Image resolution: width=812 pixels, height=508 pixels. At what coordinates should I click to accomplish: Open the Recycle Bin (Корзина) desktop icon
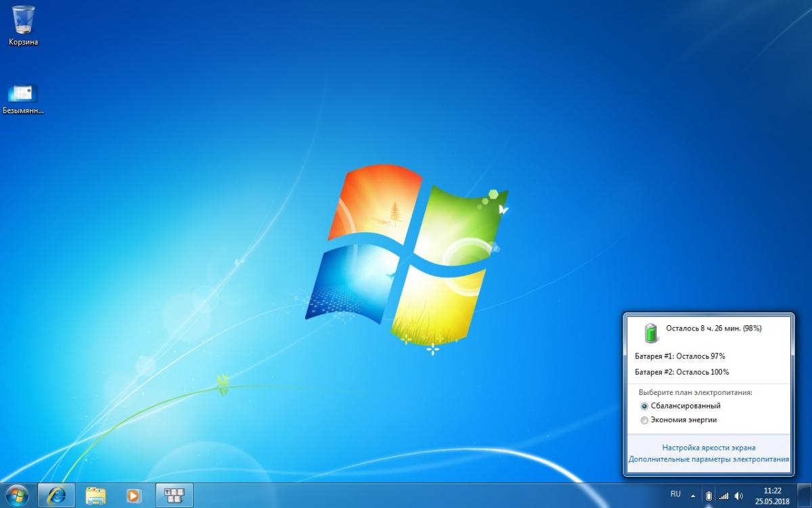click(x=24, y=26)
